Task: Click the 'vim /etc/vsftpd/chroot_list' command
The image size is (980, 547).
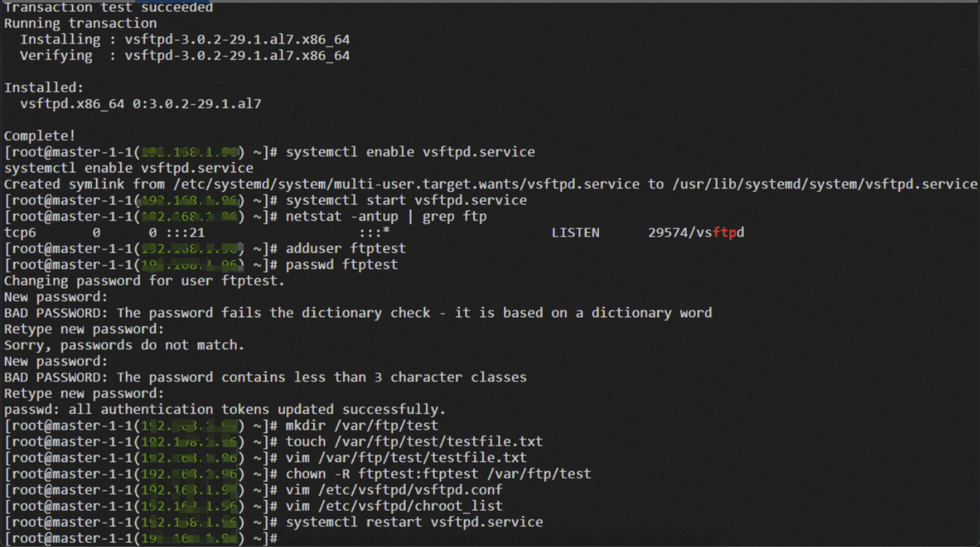Action: [393, 506]
